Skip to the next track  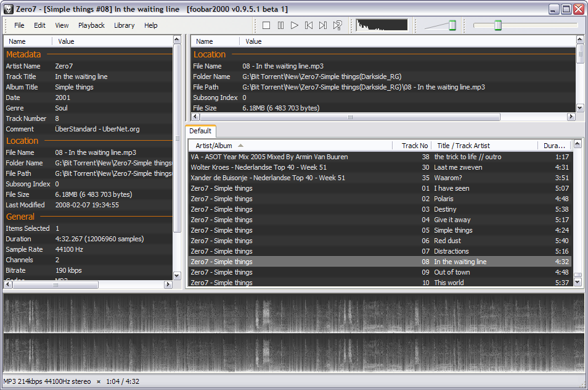pos(323,25)
